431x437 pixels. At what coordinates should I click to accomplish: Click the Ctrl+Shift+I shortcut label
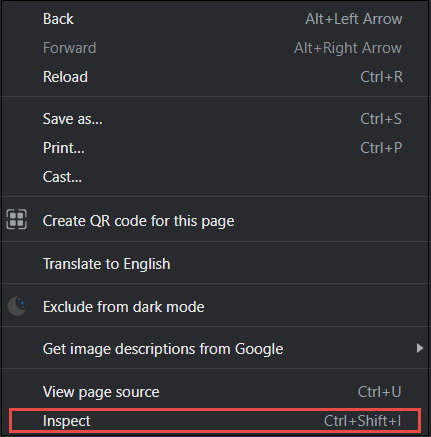pyautogui.click(x=362, y=421)
